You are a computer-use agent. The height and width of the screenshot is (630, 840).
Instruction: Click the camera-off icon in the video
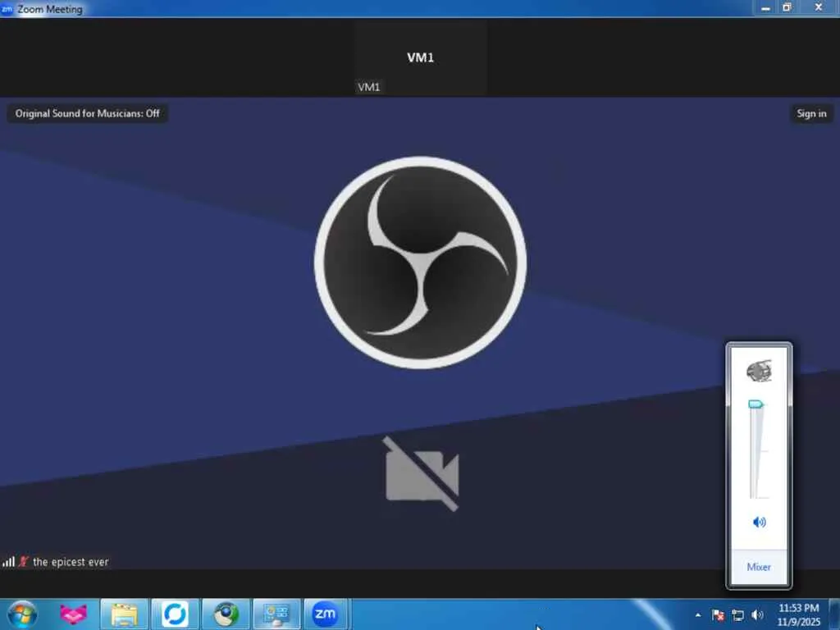click(x=422, y=474)
